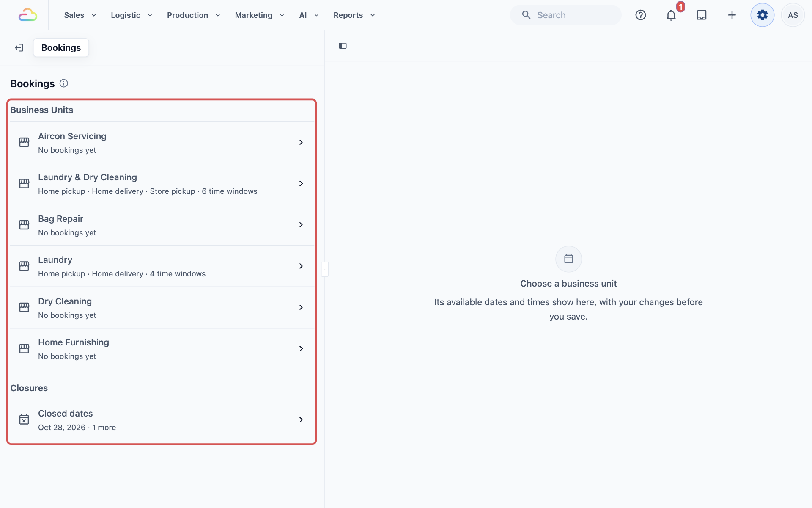Viewport: 812px width, 508px height.
Task: Expand the Dry Cleaning row chevron
Action: pyautogui.click(x=301, y=307)
